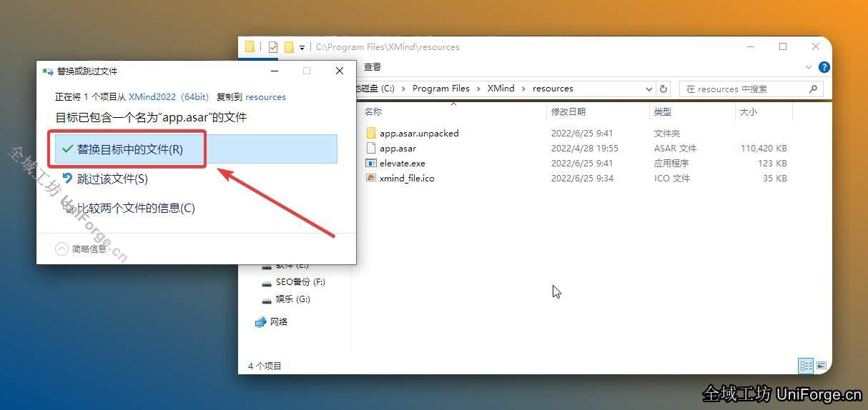
Task: Click app.asar blank file icon
Action: click(x=370, y=149)
